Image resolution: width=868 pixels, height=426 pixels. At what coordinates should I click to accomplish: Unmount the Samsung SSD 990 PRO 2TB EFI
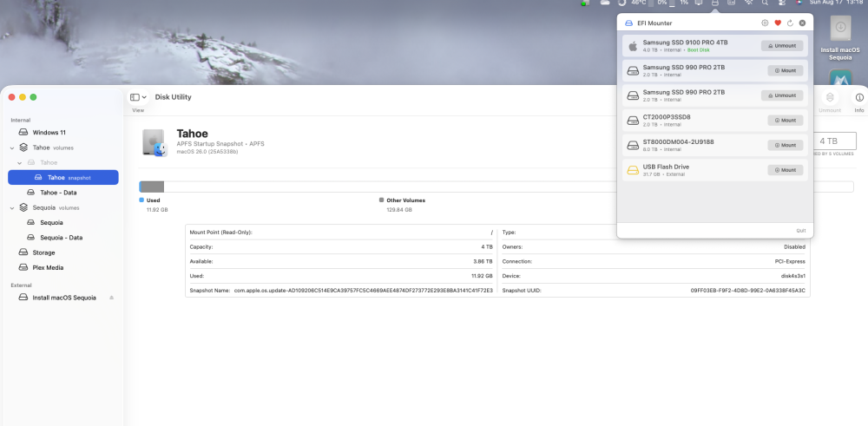point(782,95)
